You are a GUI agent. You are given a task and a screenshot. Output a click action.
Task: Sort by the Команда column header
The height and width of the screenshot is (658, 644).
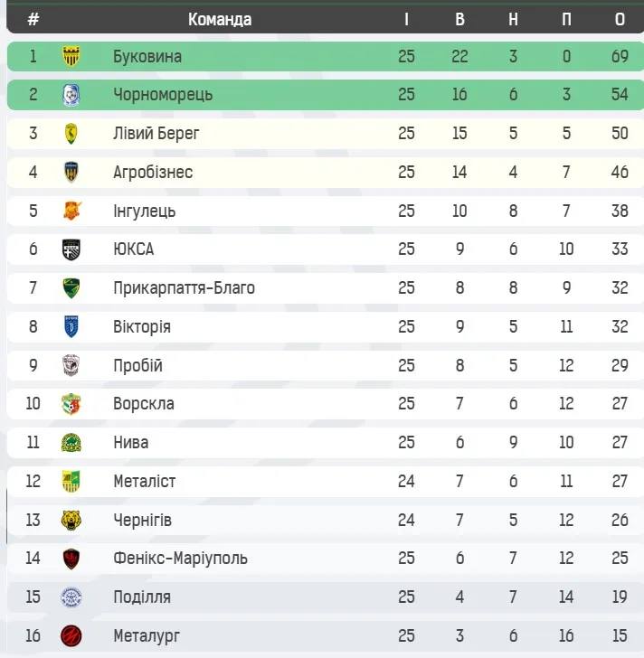tap(220, 19)
